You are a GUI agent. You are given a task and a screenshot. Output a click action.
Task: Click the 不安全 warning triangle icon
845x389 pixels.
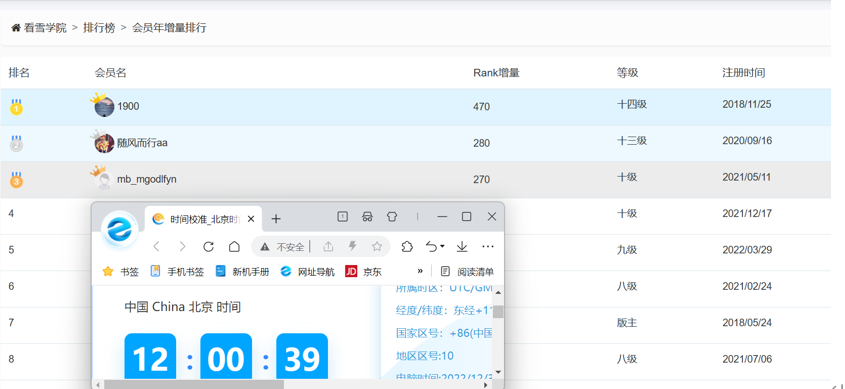264,247
